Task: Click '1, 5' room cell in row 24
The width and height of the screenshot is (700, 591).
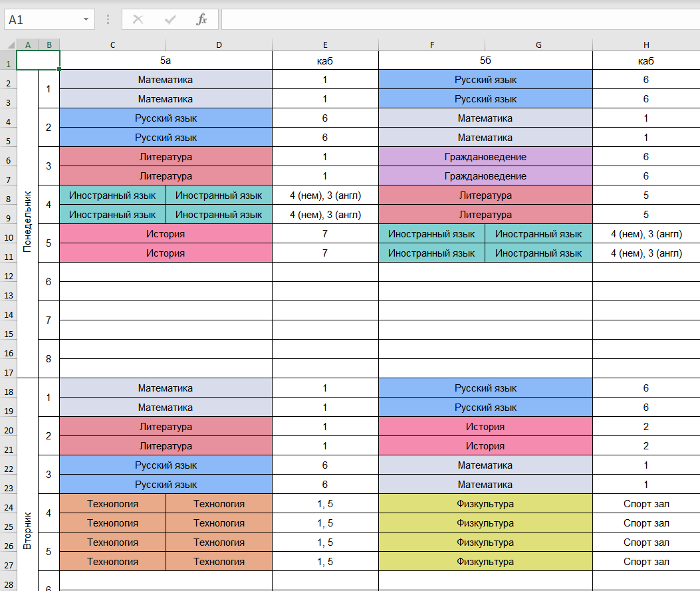Action: pos(325,503)
